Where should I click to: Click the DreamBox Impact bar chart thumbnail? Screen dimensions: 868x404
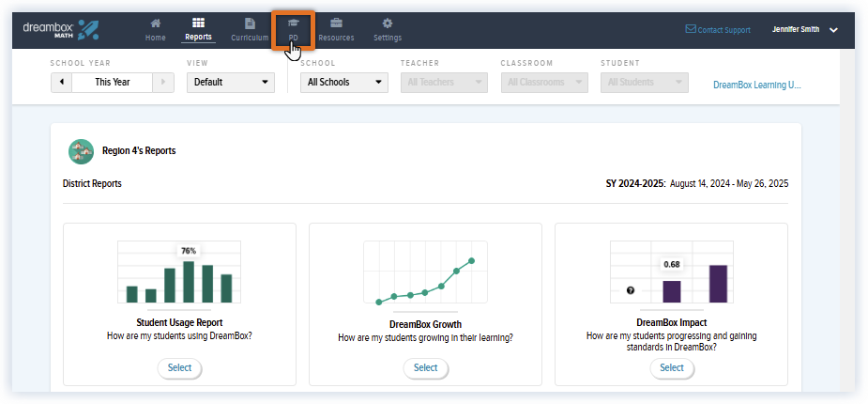pos(672,272)
